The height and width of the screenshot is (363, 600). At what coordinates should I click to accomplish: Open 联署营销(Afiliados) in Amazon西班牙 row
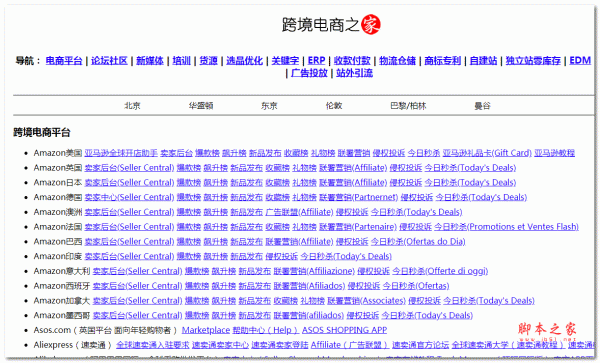[309, 286]
